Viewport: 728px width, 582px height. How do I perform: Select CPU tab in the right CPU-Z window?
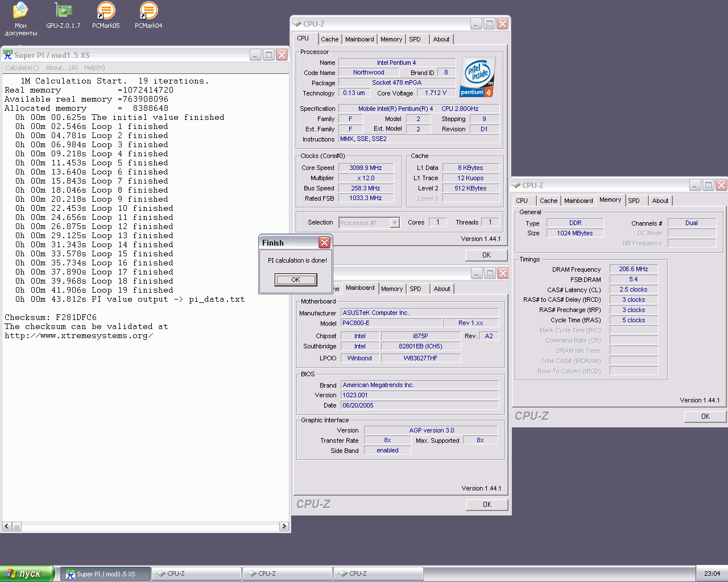pos(522,201)
